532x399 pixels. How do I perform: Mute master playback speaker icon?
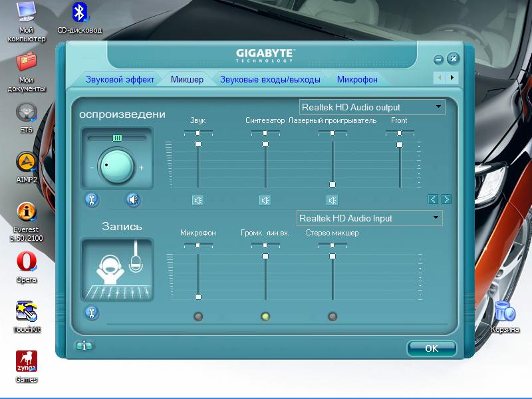pyautogui.click(x=134, y=200)
